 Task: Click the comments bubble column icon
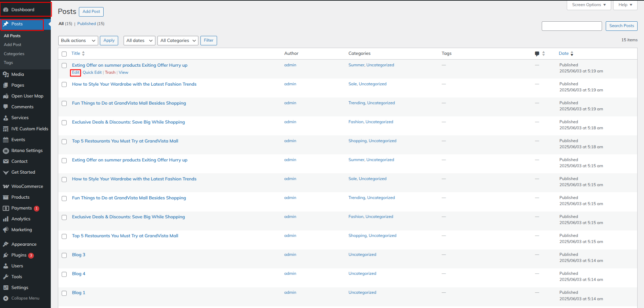pyautogui.click(x=537, y=53)
